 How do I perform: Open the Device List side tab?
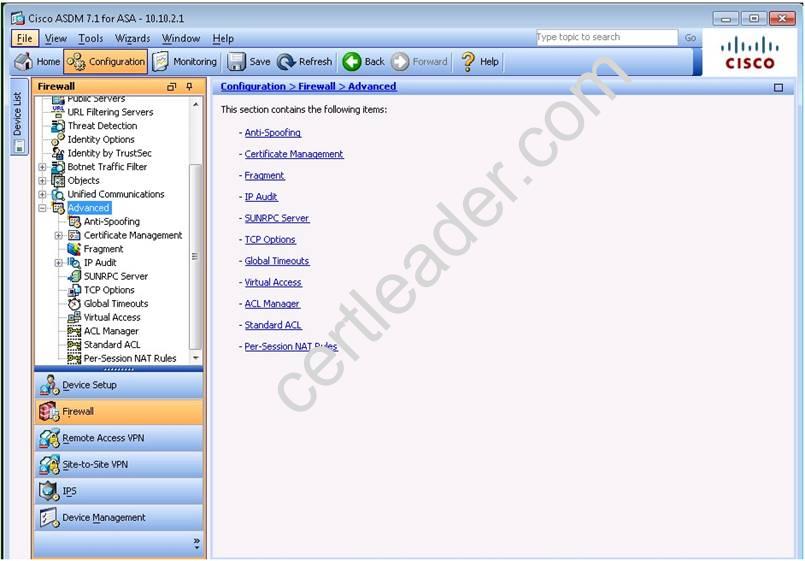18,117
